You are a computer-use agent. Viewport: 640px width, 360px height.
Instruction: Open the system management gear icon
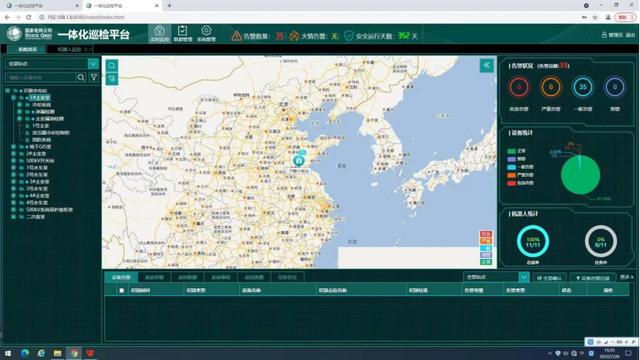206,33
